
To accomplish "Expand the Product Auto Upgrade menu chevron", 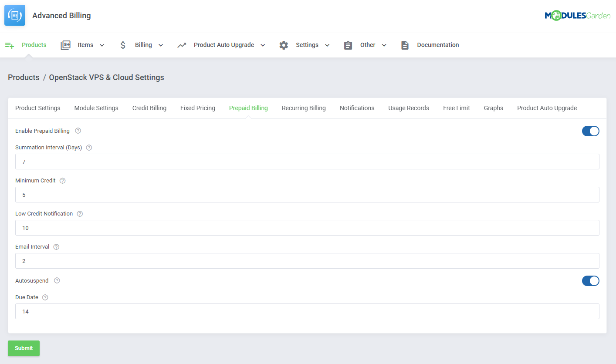I will coord(263,45).
